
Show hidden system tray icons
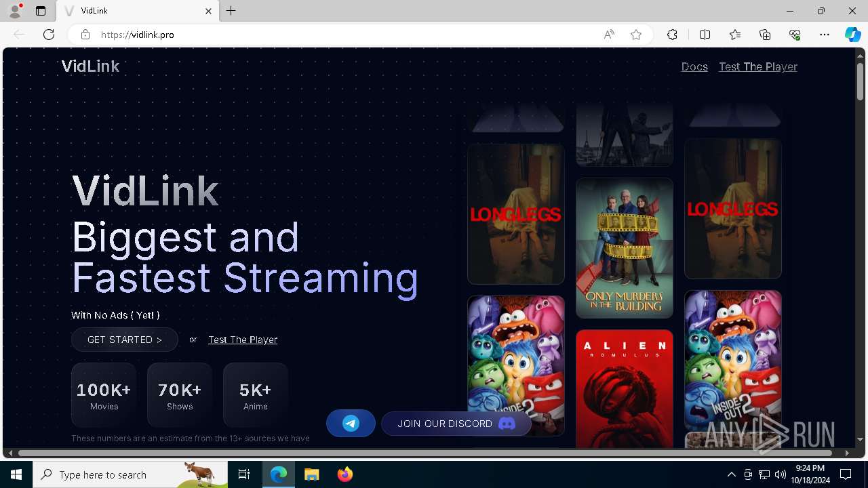[x=731, y=474]
